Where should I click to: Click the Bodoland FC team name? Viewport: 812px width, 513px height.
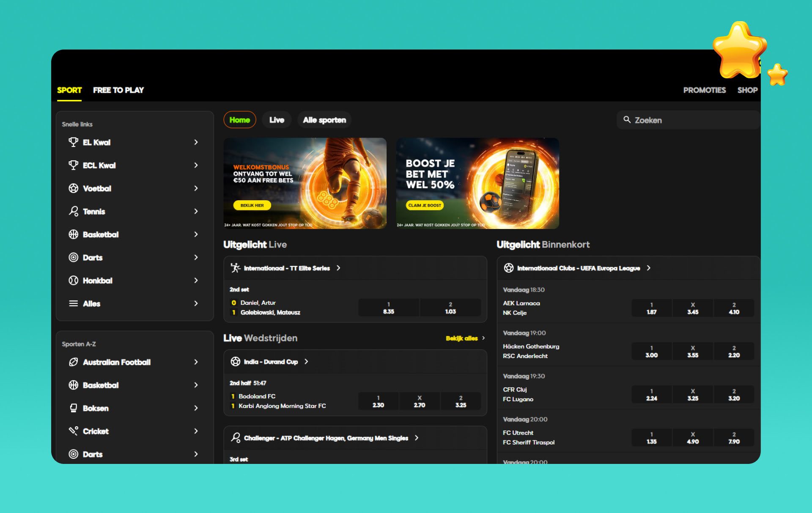(x=257, y=396)
